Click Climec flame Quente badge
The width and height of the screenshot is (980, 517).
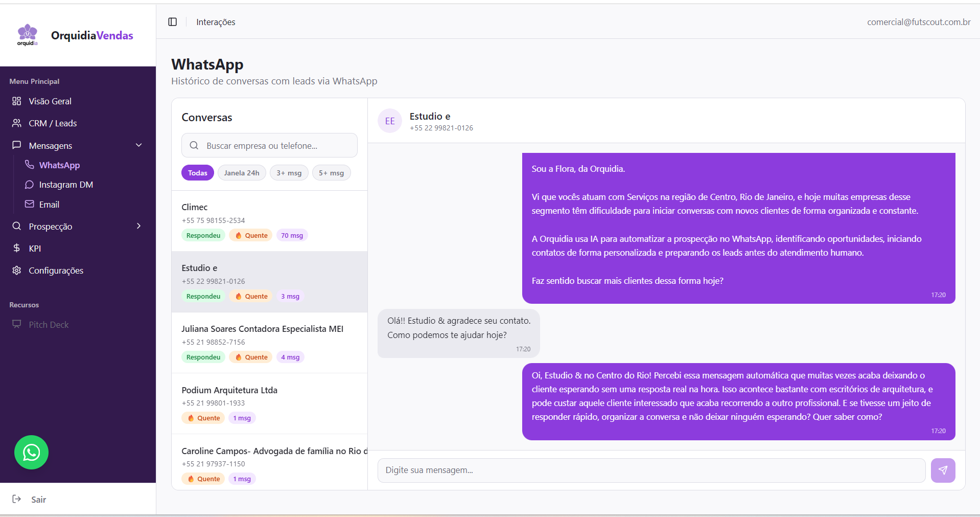point(251,235)
